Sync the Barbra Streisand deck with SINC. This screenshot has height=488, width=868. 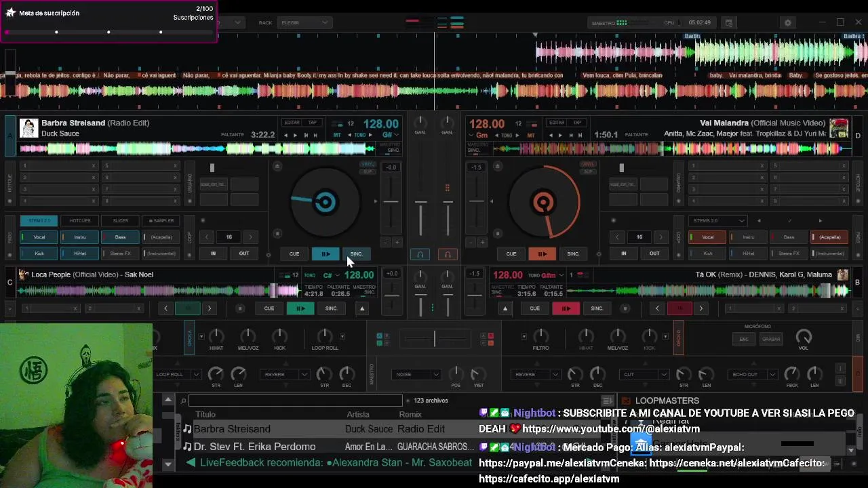357,253
